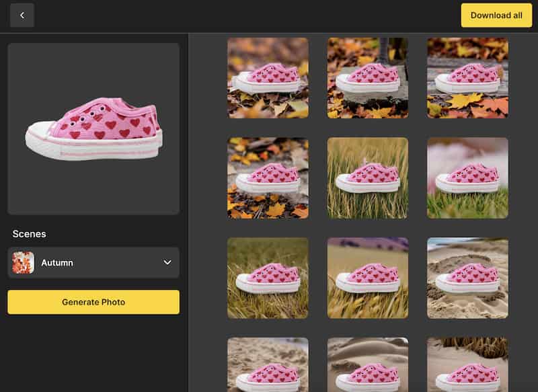
Task: Click the Scenes section label
Action: click(x=28, y=233)
